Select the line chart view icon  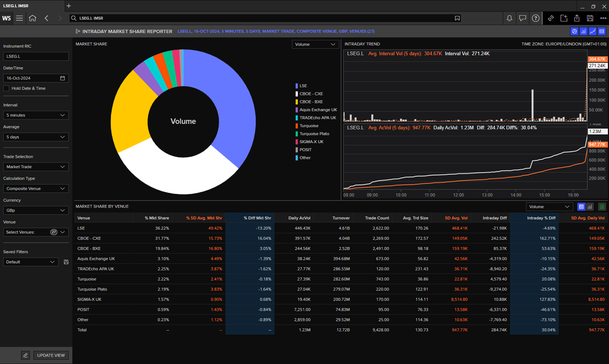click(593, 31)
